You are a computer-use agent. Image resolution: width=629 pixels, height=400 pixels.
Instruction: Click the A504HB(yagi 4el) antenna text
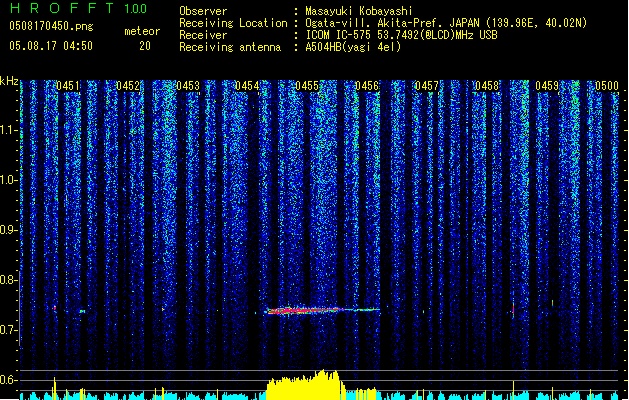tap(353, 47)
